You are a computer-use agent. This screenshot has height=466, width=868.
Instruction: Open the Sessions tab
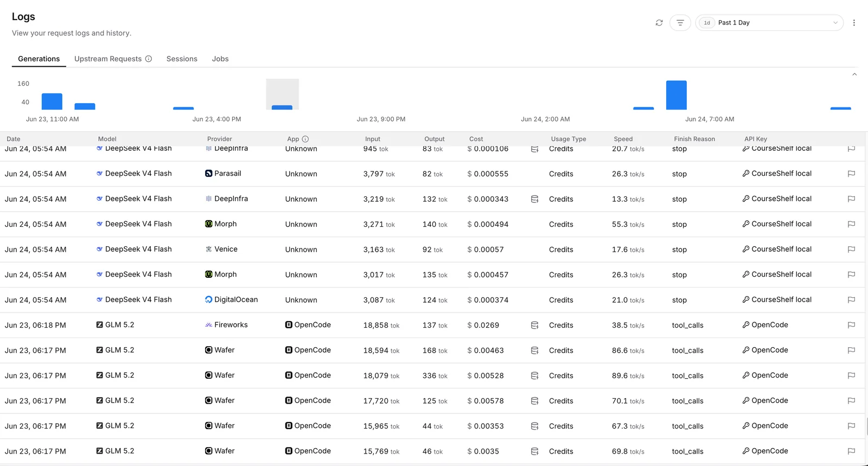tap(182, 59)
